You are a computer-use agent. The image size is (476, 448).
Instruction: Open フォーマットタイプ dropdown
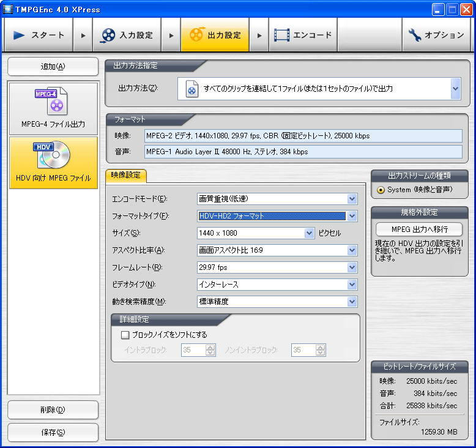tap(352, 216)
